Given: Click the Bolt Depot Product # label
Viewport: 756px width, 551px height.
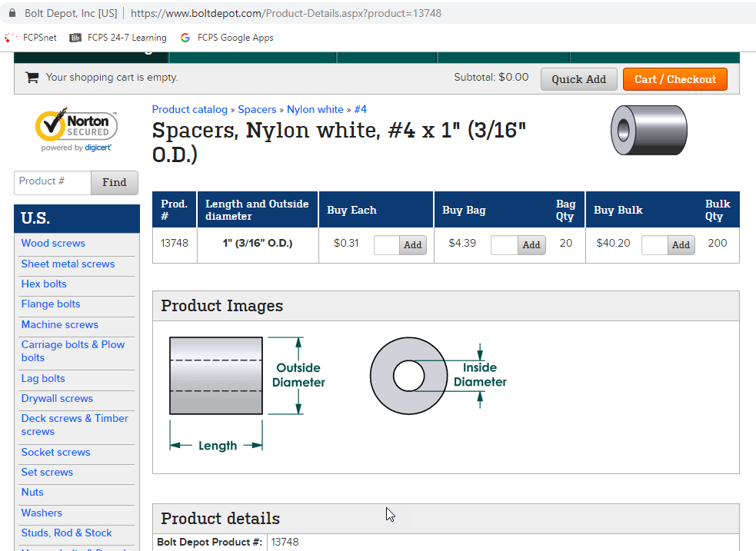Looking at the screenshot, I should click(209, 542).
